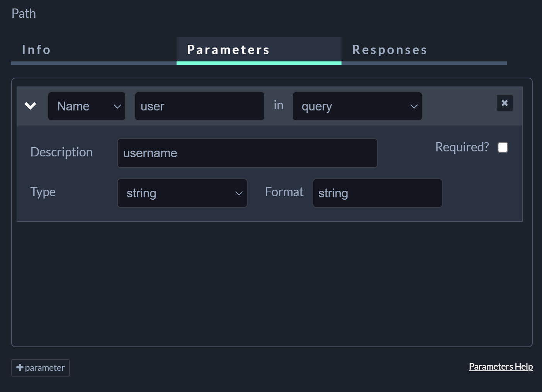542x392 pixels.
Task: Click the parameter name field containing user
Action: [x=199, y=106]
